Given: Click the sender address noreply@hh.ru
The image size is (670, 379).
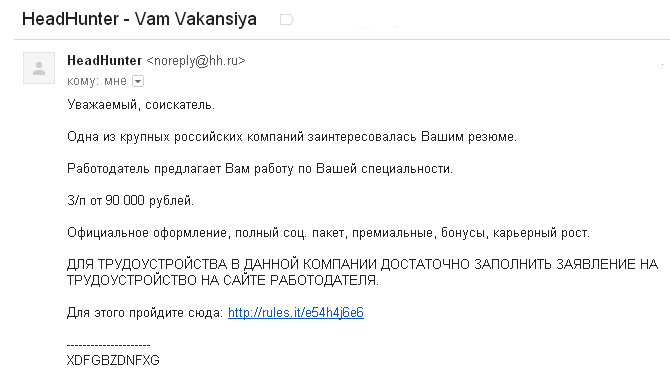Looking at the screenshot, I should click(x=196, y=61).
